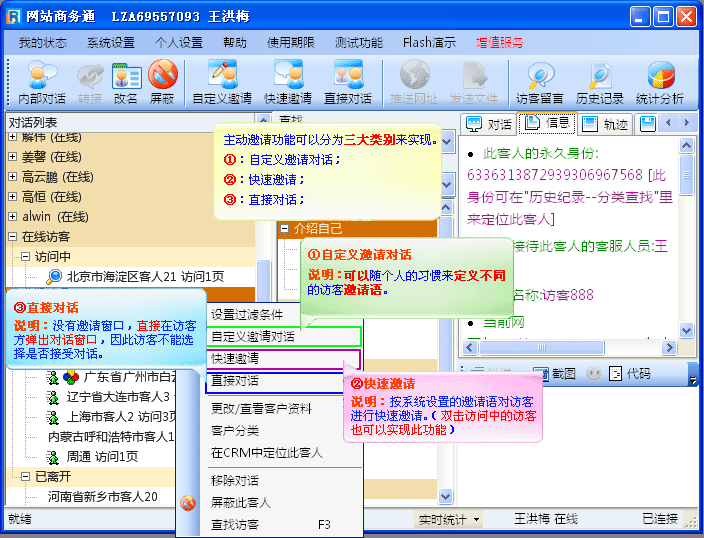Open 访客留言 visitor messages
The image size is (704, 538).
coord(540,82)
